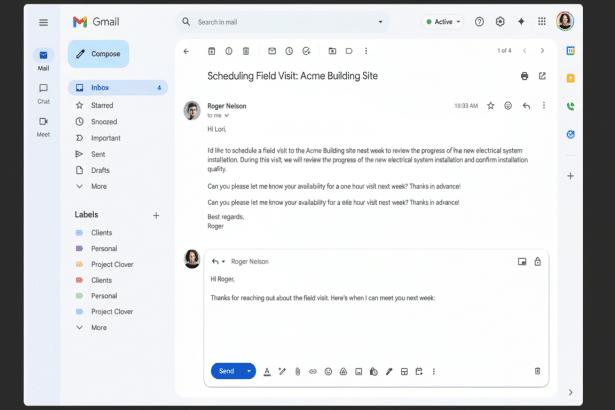Open Meet in the side rail
This screenshot has width=615, height=410.
point(44,127)
